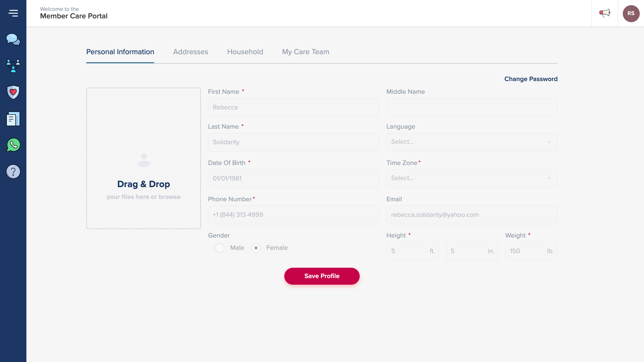The width and height of the screenshot is (644, 362).
Task: Click the Drag & Drop upload area
Action: (144, 158)
